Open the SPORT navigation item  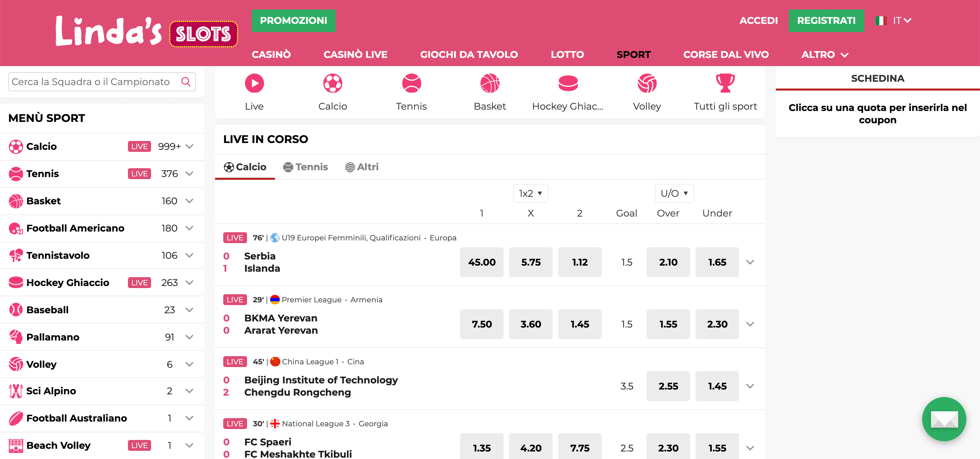(x=633, y=55)
